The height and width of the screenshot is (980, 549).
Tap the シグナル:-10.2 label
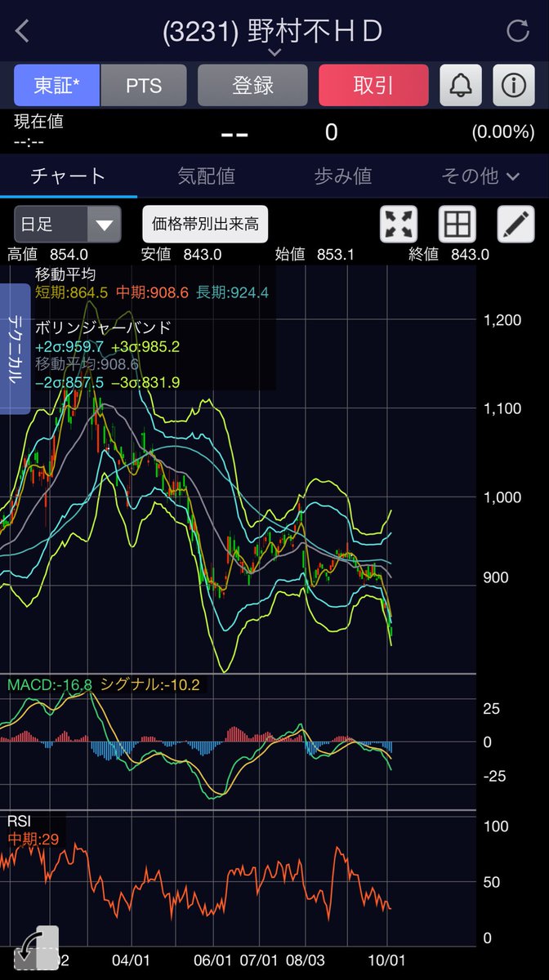150,684
